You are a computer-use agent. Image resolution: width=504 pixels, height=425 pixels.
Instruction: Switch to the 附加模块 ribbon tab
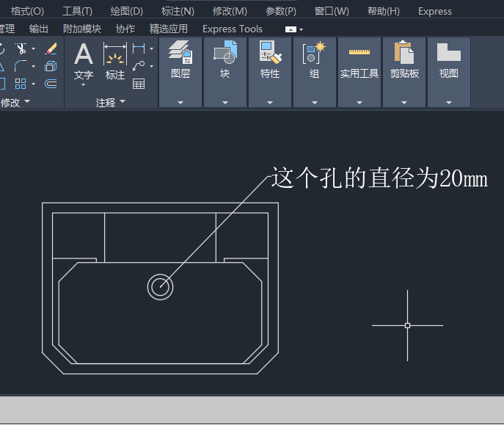[x=82, y=29]
